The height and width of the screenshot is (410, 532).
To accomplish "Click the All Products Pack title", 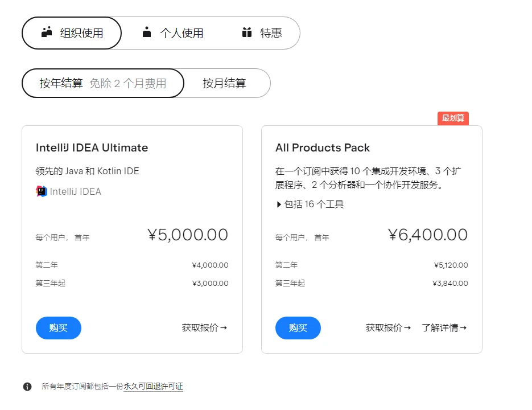I will pos(322,147).
